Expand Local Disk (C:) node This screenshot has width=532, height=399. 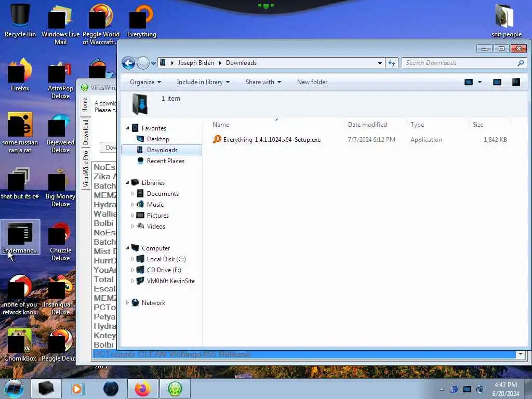[x=132, y=259]
